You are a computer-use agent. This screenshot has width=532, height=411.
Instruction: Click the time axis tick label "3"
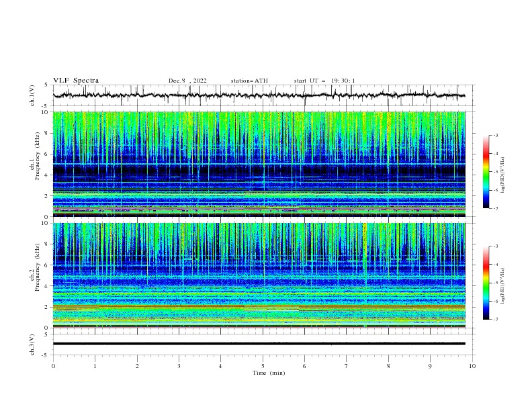coord(179,366)
